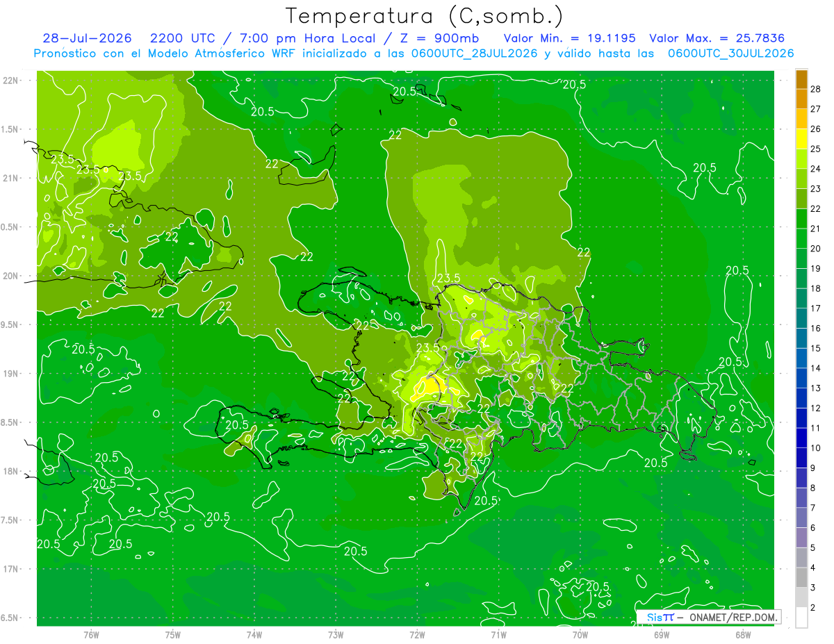Viewport: 834px width, 644px height.
Task: Click the "68W" longitude axis label
Action: tap(742, 635)
